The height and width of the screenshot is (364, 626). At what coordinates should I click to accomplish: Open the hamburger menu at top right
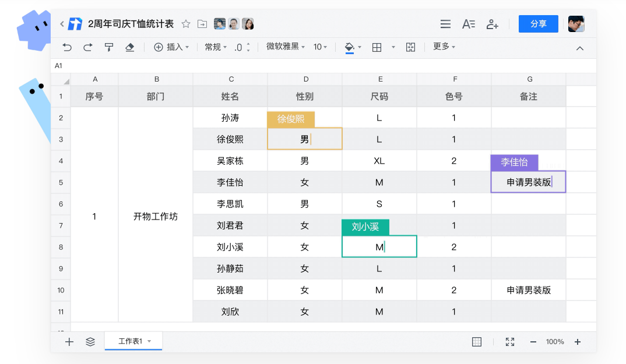445,24
